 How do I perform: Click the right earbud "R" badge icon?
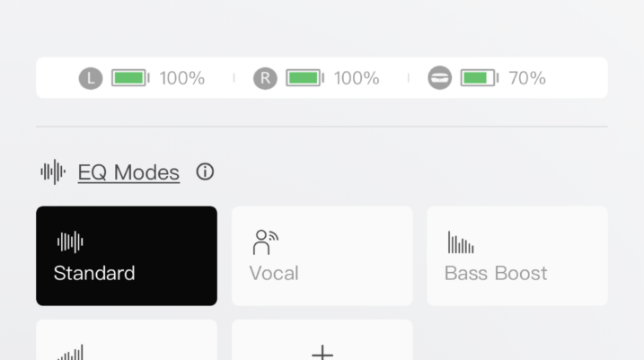click(x=265, y=78)
